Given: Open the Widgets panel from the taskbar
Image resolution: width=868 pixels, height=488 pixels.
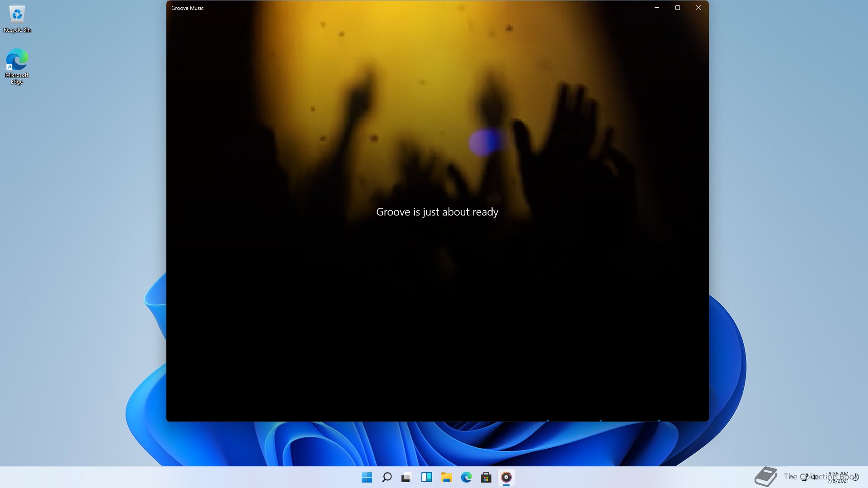Looking at the screenshot, I should (426, 477).
